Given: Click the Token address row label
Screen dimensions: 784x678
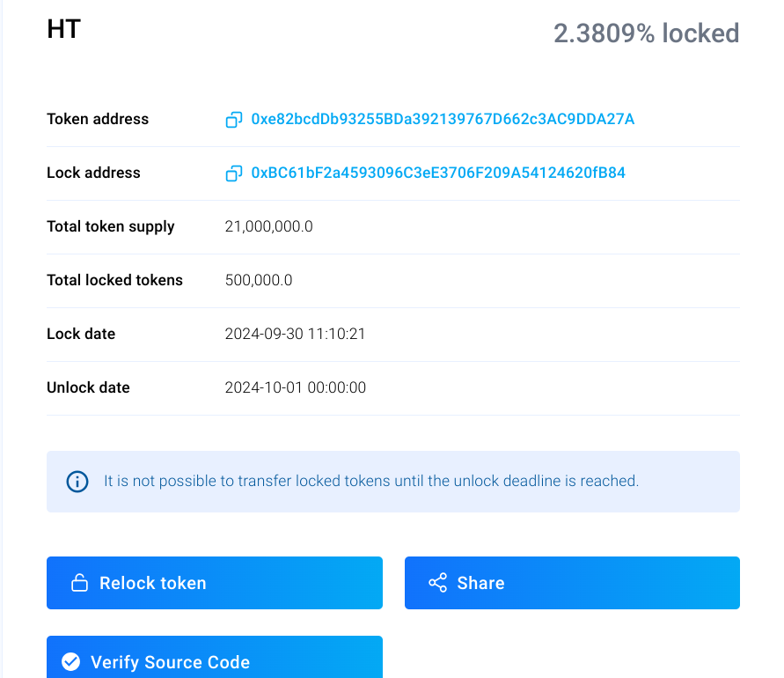Looking at the screenshot, I should pos(98,119).
